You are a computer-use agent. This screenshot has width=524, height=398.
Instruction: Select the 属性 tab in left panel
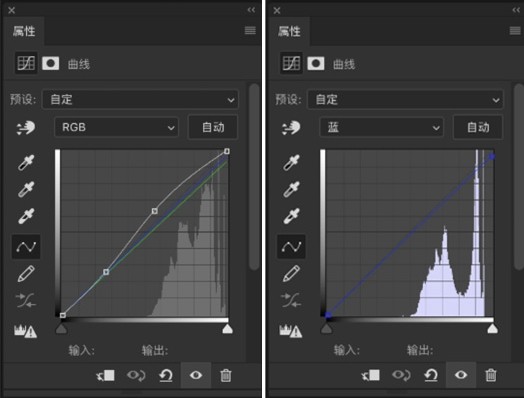(24, 31)
